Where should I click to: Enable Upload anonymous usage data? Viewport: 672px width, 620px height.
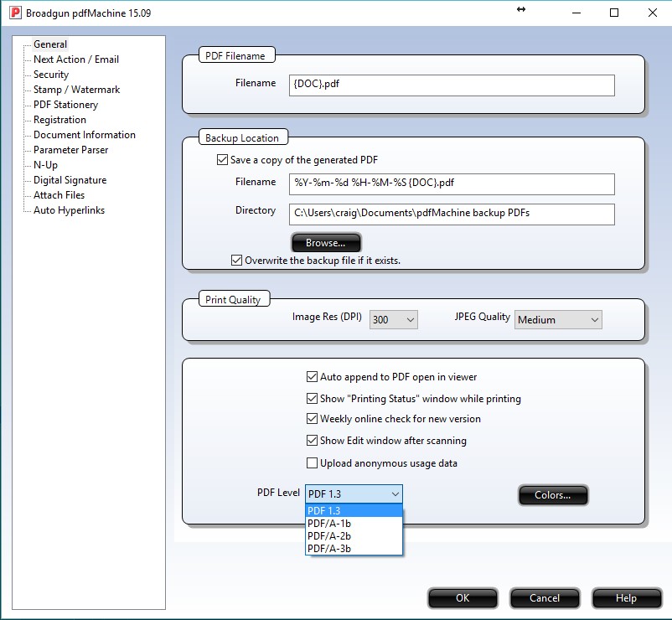(313, 463)
